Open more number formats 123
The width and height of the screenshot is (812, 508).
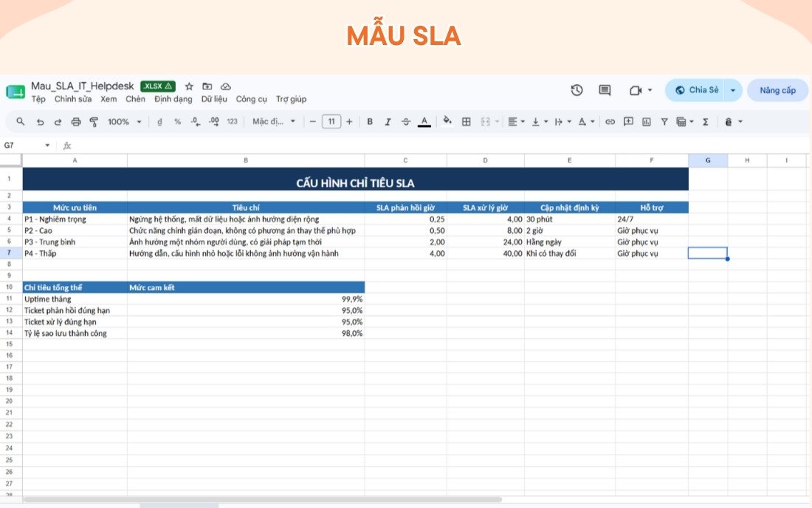(x=232, y=122)
